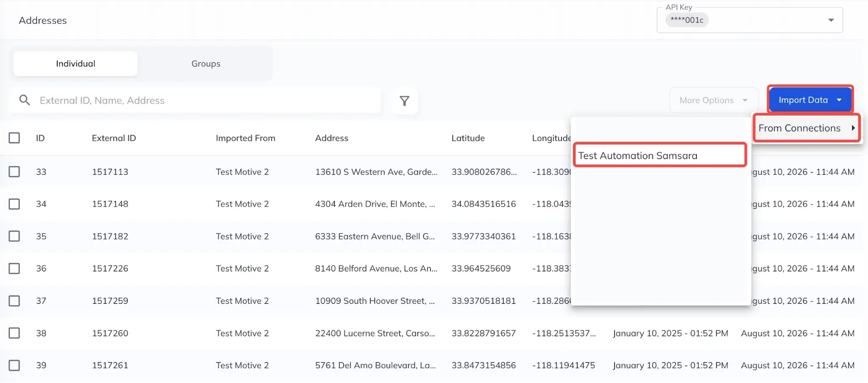Open the API Key dropdown
868x383 pixels.
point(750,20)
